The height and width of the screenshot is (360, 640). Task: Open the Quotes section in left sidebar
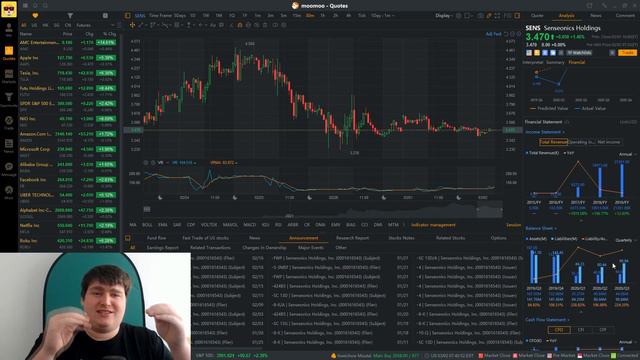tap(9, 53)
